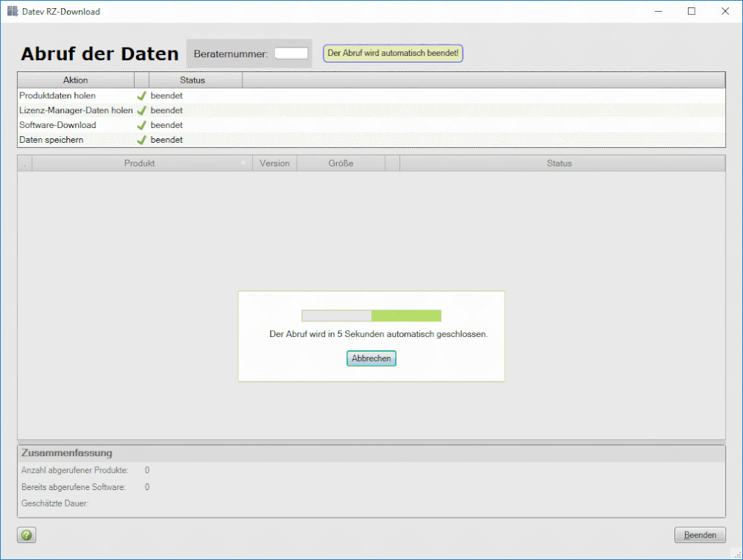Click the Aktion column header
The height and width of the screenshot is (560, 743).
pyautogui.click(x=76, y=80)
